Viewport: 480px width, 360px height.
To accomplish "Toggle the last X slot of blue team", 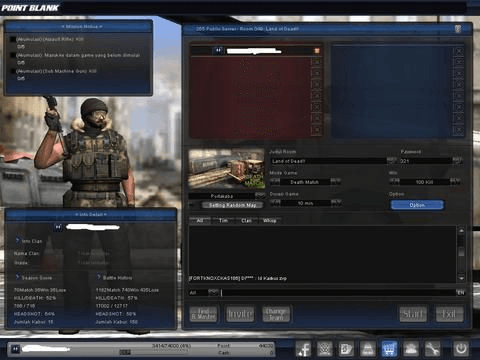I will click(x=459, y=130).
